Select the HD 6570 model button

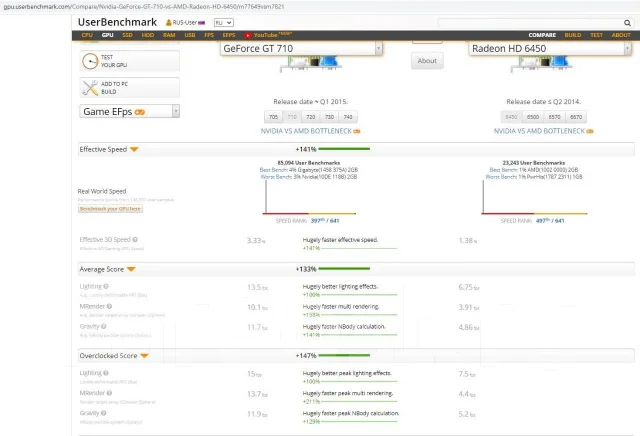[x=554, y=117]
